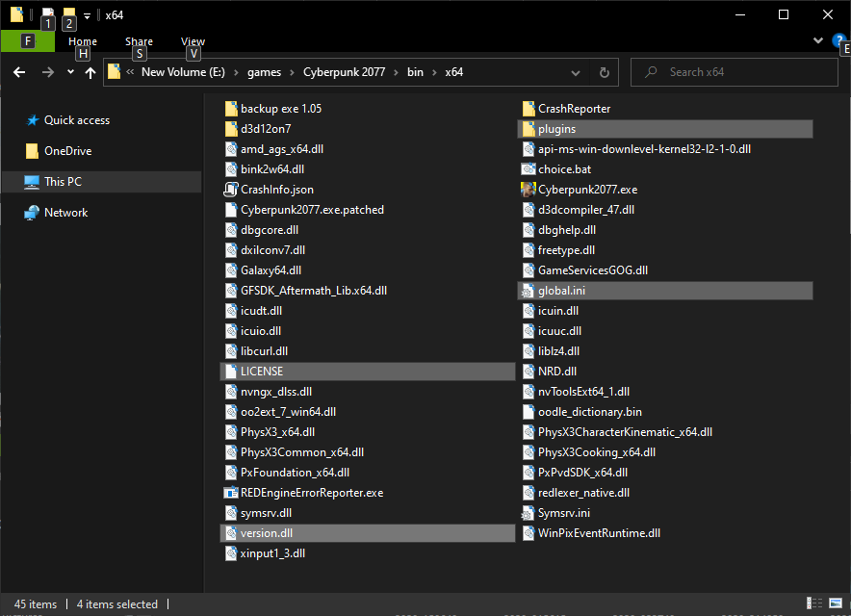The image size is (851, 616).
Task: Focus the Search x64 field
Action: pos(735,72)
